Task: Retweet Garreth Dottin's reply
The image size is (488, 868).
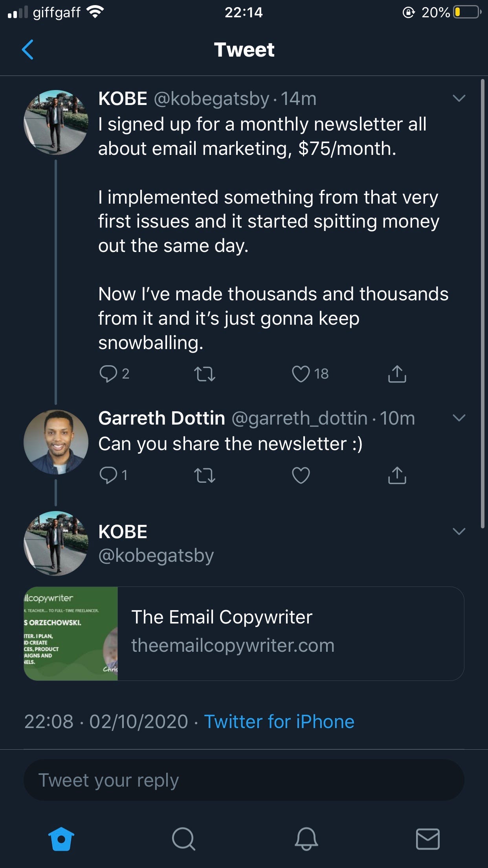Action: coord(205,475)
